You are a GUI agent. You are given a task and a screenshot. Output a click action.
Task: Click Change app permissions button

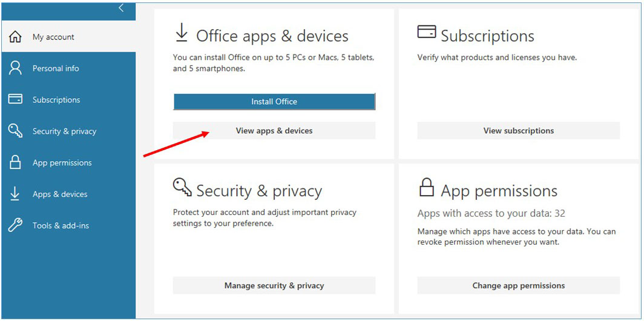pyautogui.click(x=518, y=285)
